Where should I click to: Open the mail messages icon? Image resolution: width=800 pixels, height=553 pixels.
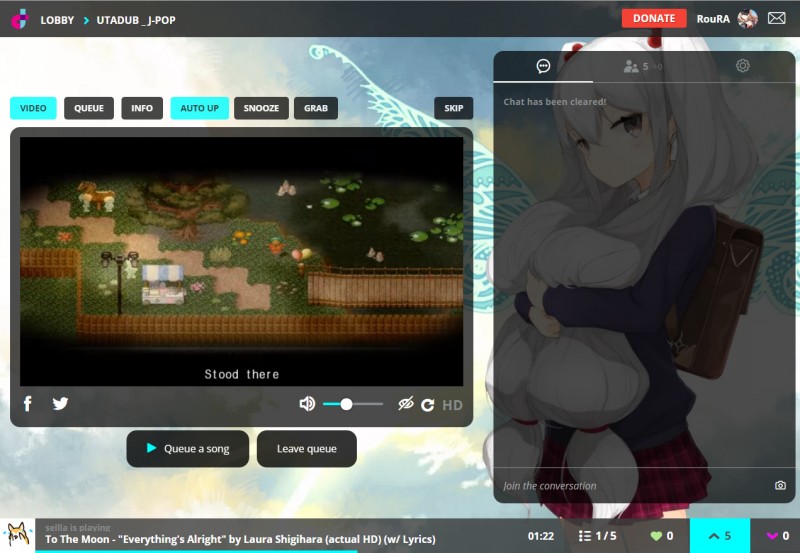pyautogui.click(x=776, y=18)
